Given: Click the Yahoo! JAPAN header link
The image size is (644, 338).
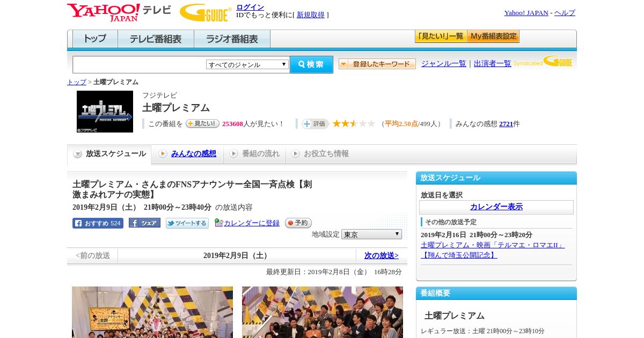Looking at the screenshot, I should point(526,13).
